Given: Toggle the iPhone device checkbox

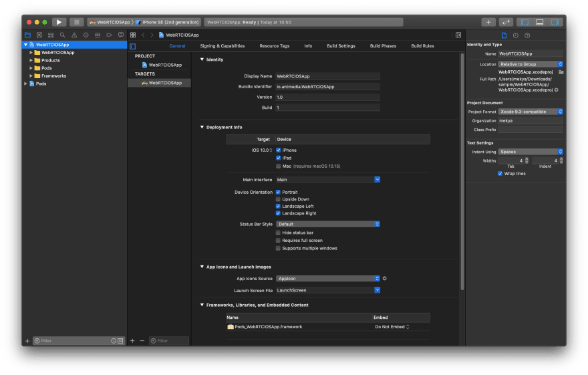Looking at the screenshot, I should [278, 150].
